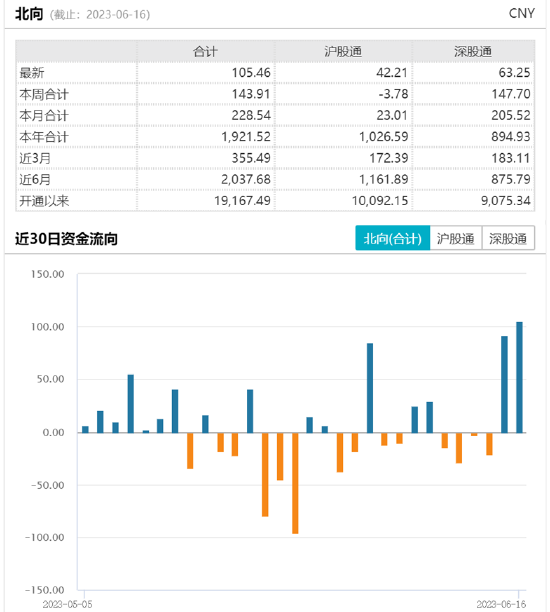Click the value 355.49
Viewport: 550px width, 612px height.
[x=251, y=158]
